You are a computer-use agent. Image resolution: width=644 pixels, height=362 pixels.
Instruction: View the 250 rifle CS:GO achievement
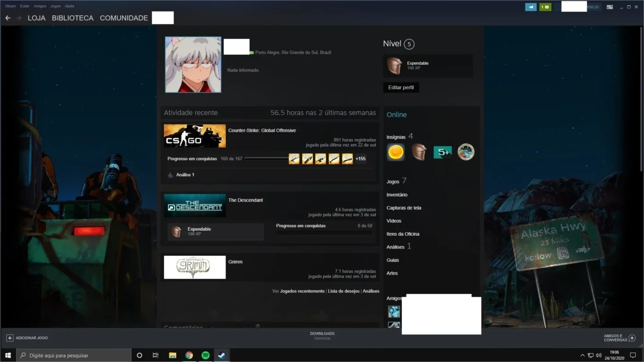[294, 158]
